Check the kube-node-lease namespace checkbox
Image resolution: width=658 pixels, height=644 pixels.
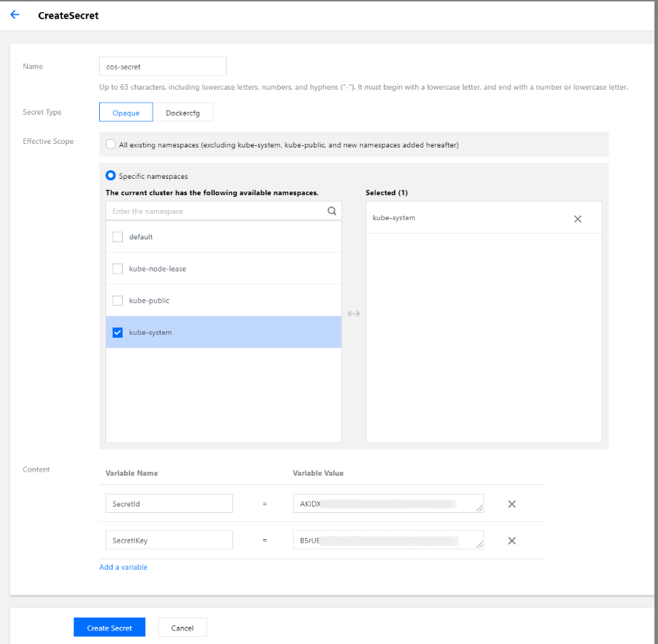click(x=118, y=269)
